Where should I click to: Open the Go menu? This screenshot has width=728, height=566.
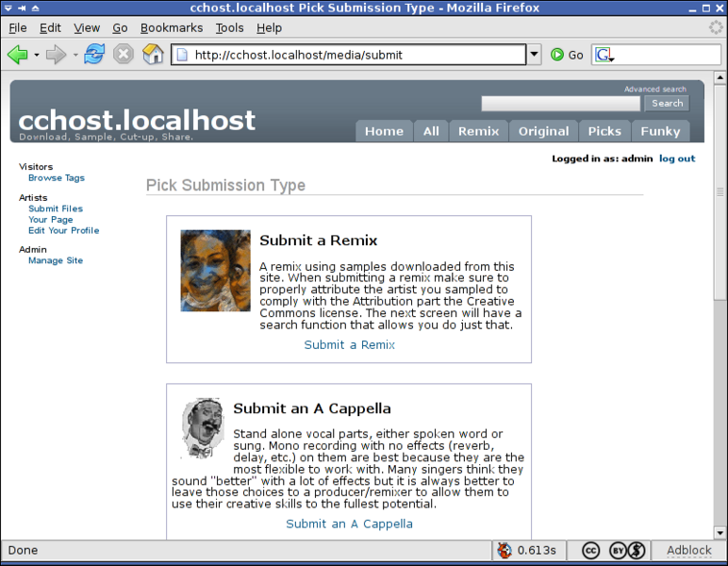(121, 28)
